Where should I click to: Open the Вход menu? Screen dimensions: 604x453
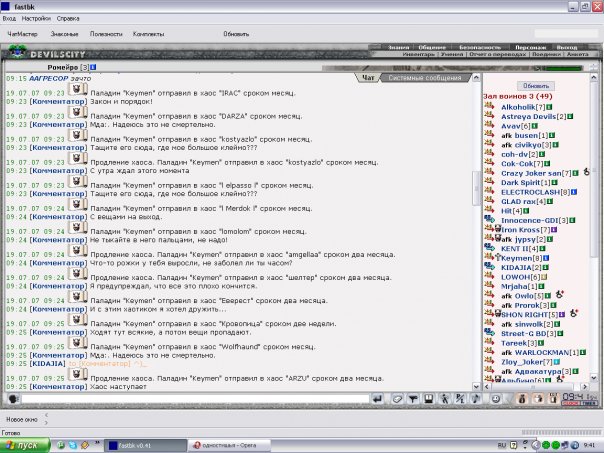pyautogui.click(x=9, y=18)
